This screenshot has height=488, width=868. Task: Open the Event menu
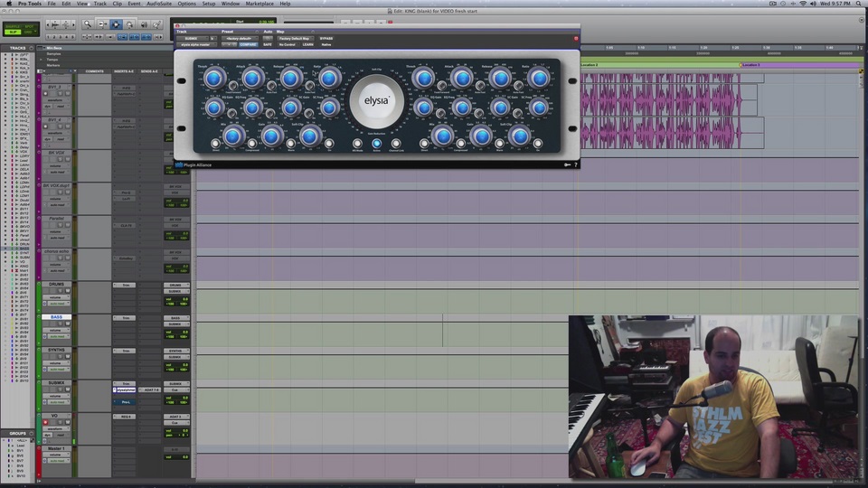click(x=134, y=4)
